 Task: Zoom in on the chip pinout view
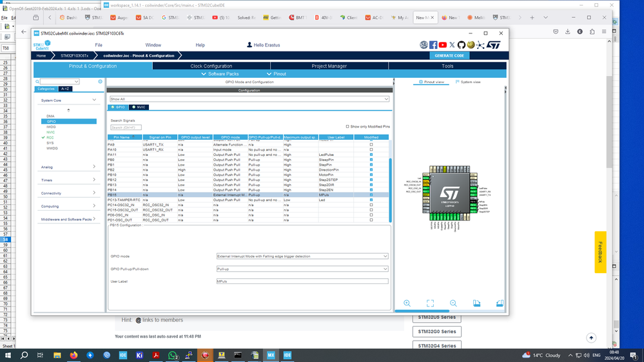pyautogui.click(x=407, y=303)
